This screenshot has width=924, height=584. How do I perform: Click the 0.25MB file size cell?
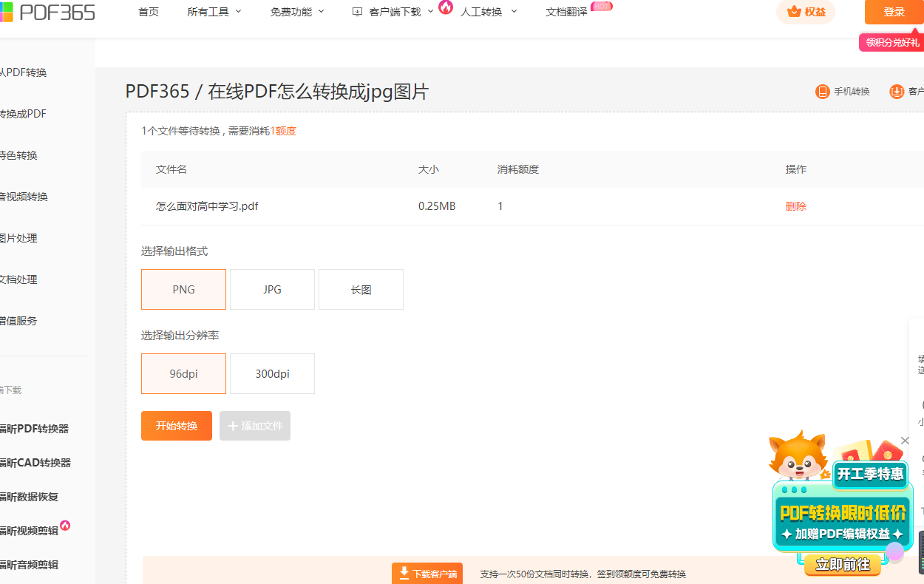click(437, 206)
